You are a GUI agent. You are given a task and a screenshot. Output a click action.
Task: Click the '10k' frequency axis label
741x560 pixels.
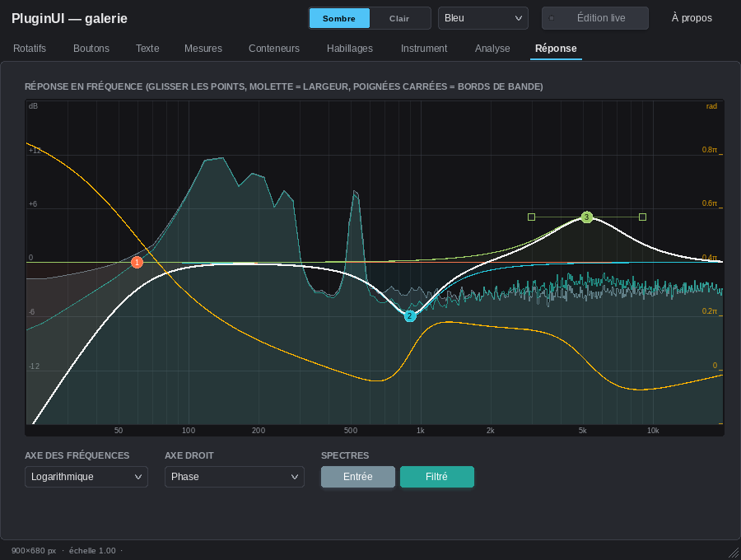pyautogui.click(x=653, y=431)
